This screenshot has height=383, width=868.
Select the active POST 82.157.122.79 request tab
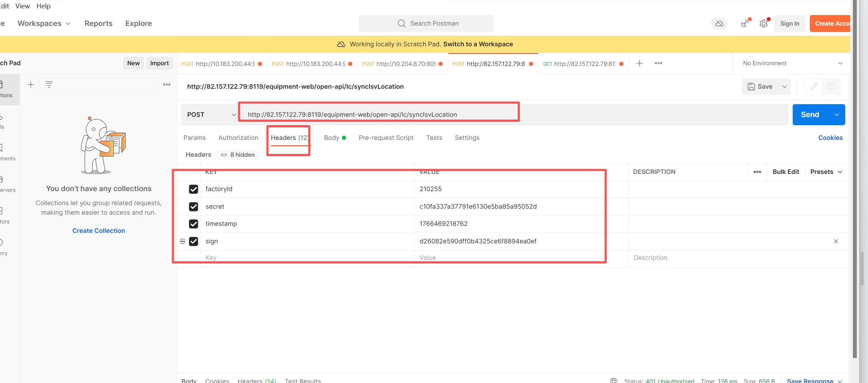coord(493,63)
